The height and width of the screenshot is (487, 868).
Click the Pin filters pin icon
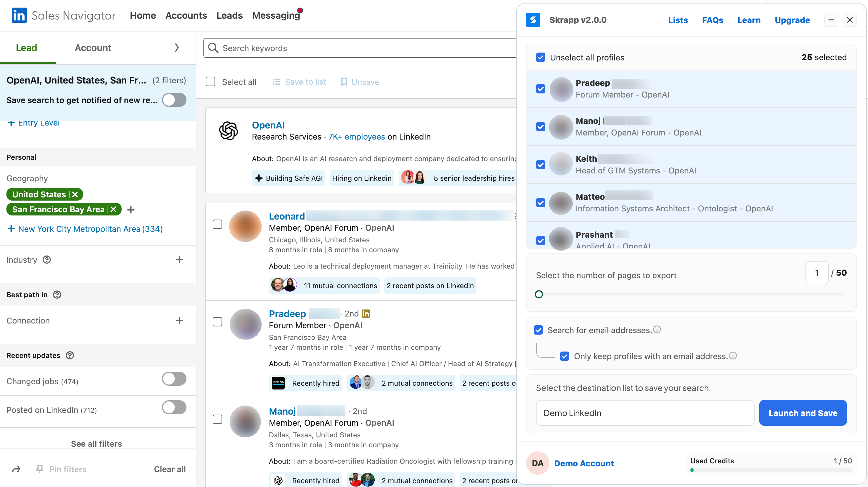40,469
